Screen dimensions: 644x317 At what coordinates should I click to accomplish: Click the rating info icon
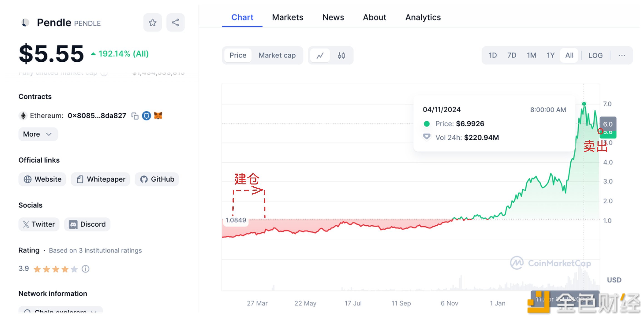click(86, 269)
